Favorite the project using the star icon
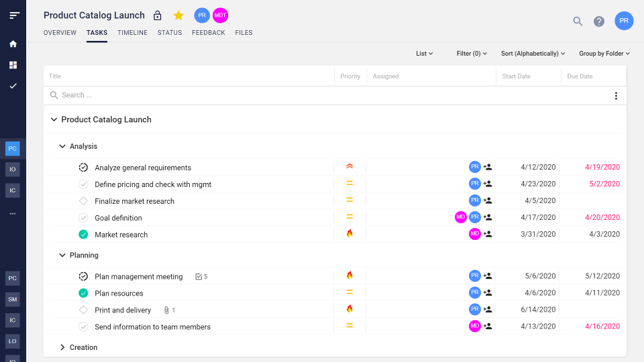 [178, 15]
